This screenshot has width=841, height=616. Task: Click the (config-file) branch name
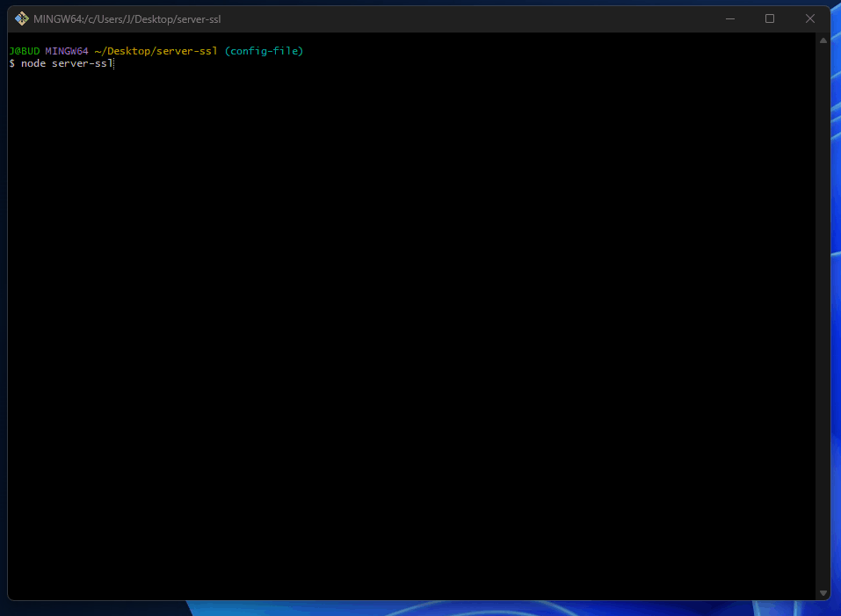click(264, 51)
